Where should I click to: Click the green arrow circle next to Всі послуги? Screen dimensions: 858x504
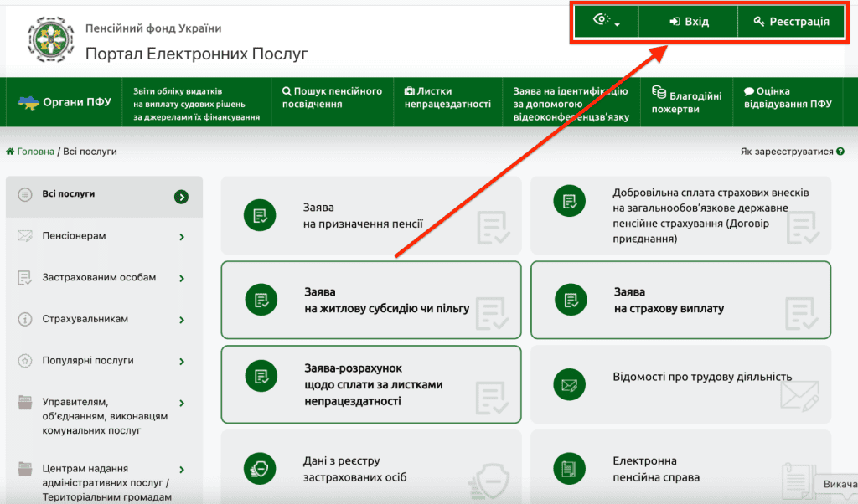point(181,197)
